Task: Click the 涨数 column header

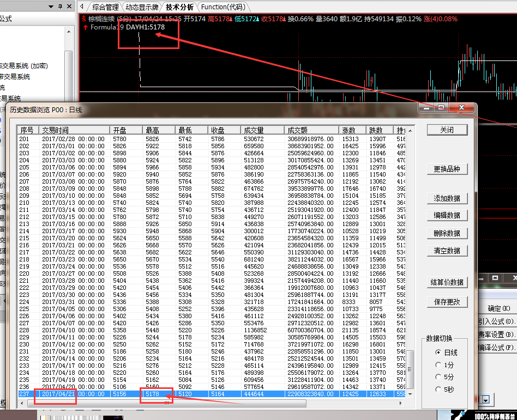Action: tap(352, 130)
